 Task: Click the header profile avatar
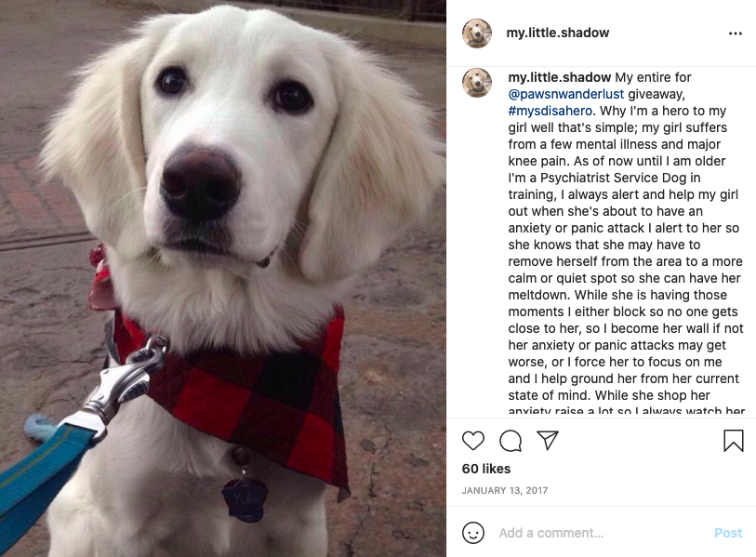point(477,33)
